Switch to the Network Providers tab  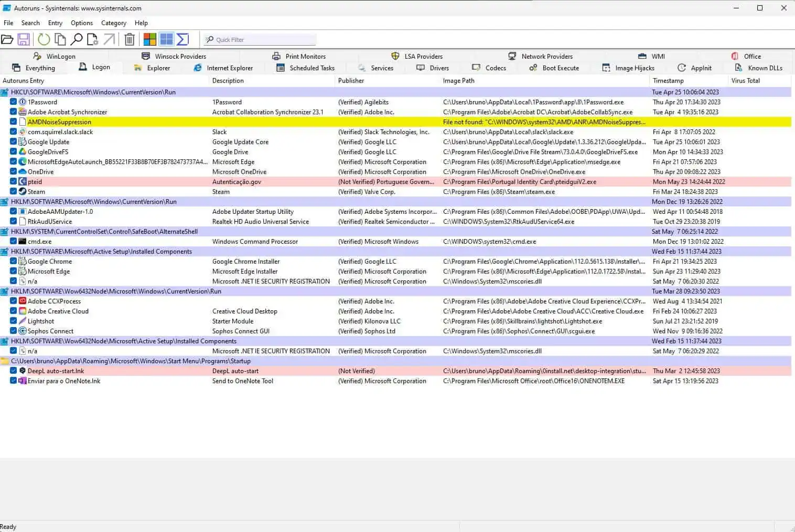(x=540, y=56)
